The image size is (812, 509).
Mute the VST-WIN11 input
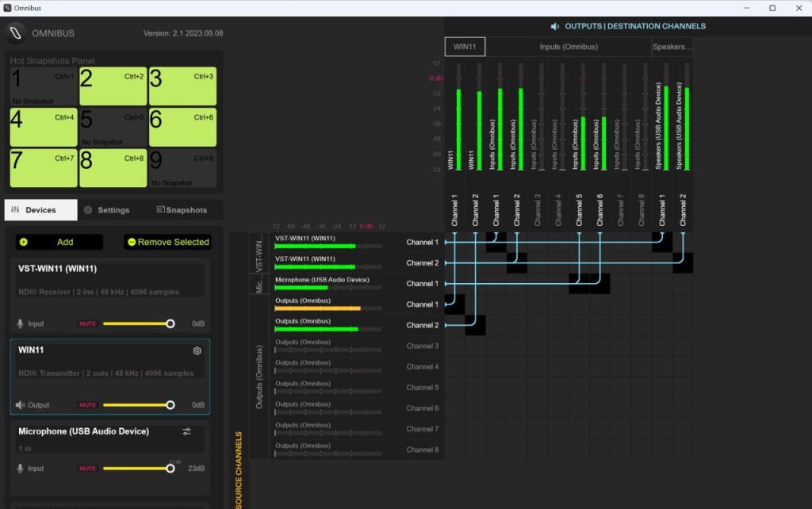click(86, 323)
